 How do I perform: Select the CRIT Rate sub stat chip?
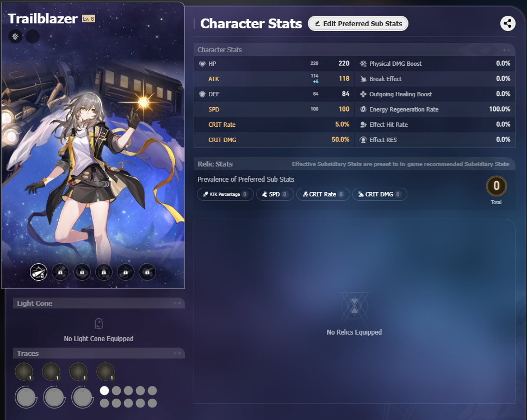point(323,194)
